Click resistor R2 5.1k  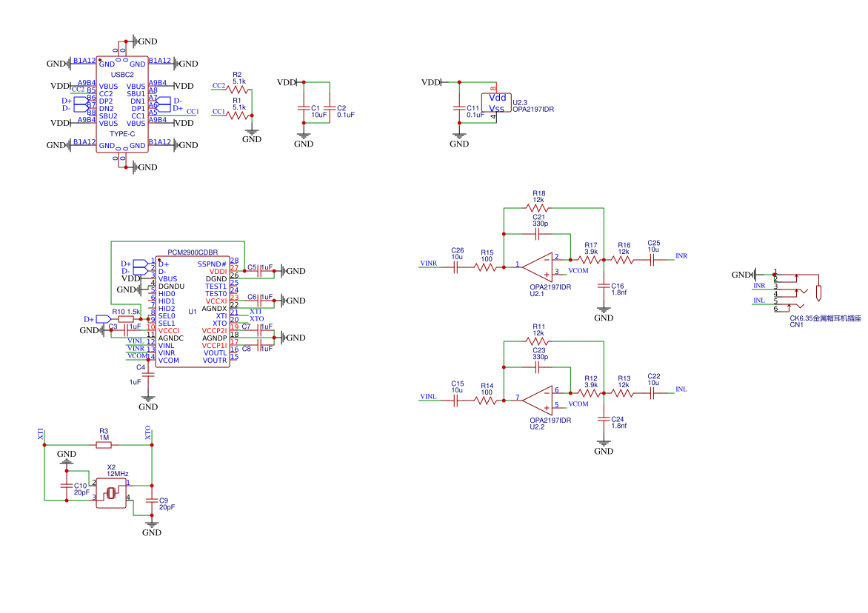238,89
